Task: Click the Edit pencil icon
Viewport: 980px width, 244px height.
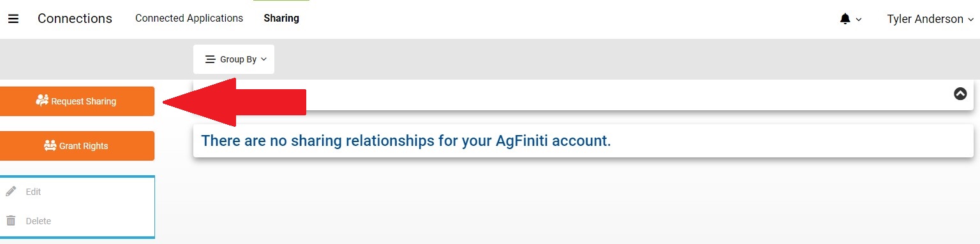Action: [11, 191]
